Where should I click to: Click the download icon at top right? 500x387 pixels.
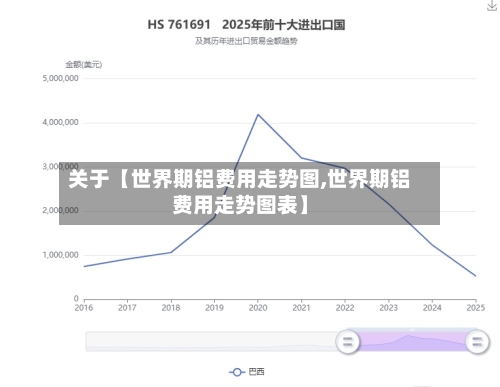click(492, 6)
